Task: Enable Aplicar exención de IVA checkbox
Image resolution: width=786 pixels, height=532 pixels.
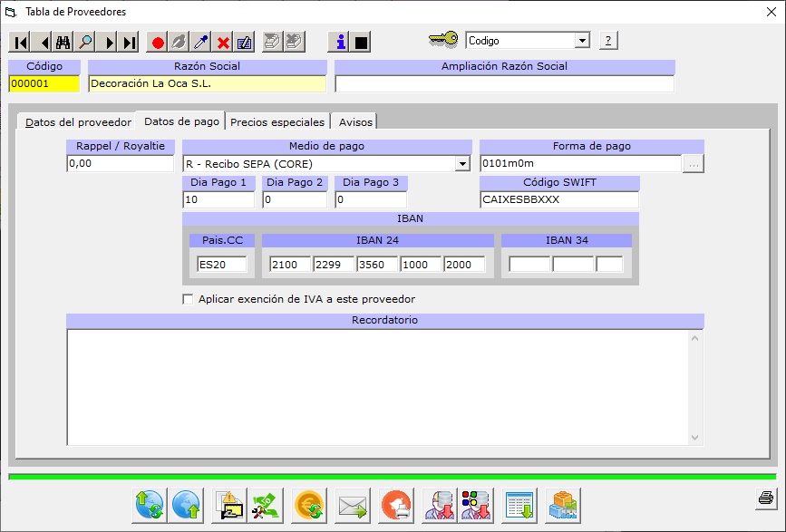Action: (189, 299)
